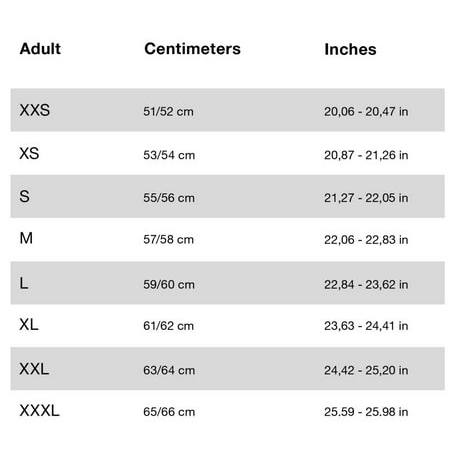Click the 57/58 cm measurement
This screenshot has width=462, height=462.
(x=168, y=240)
